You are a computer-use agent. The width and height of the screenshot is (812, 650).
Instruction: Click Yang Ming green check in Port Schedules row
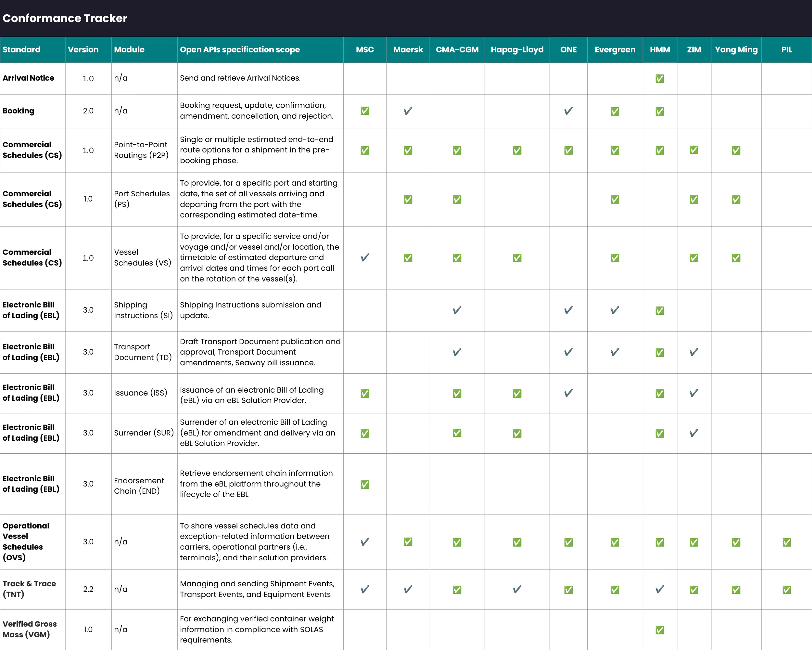coord(736,199)
